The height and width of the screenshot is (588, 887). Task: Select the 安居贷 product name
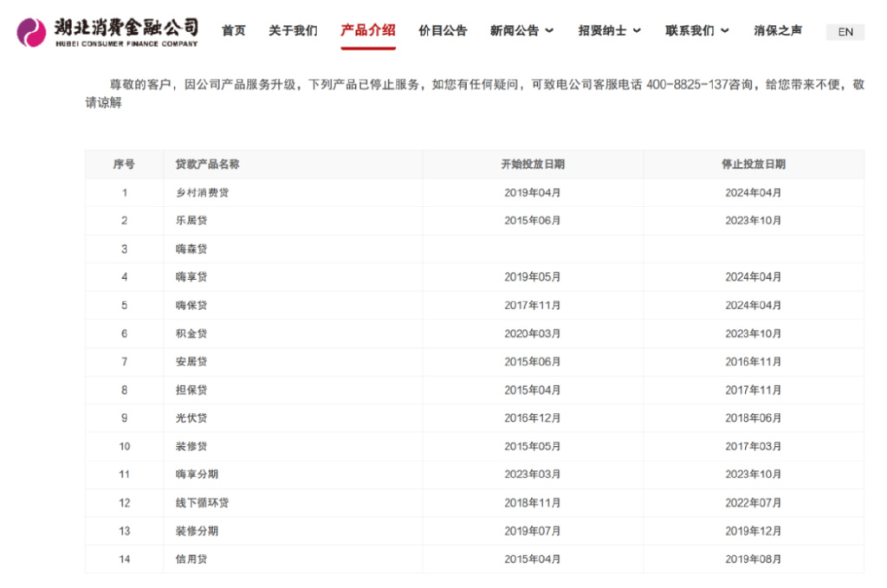191,362
